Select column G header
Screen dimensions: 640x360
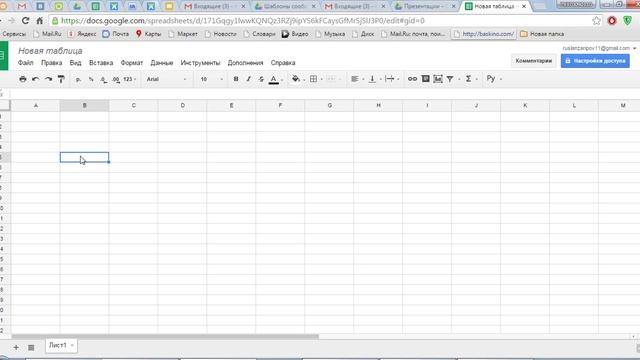click(x=329, y=105)
